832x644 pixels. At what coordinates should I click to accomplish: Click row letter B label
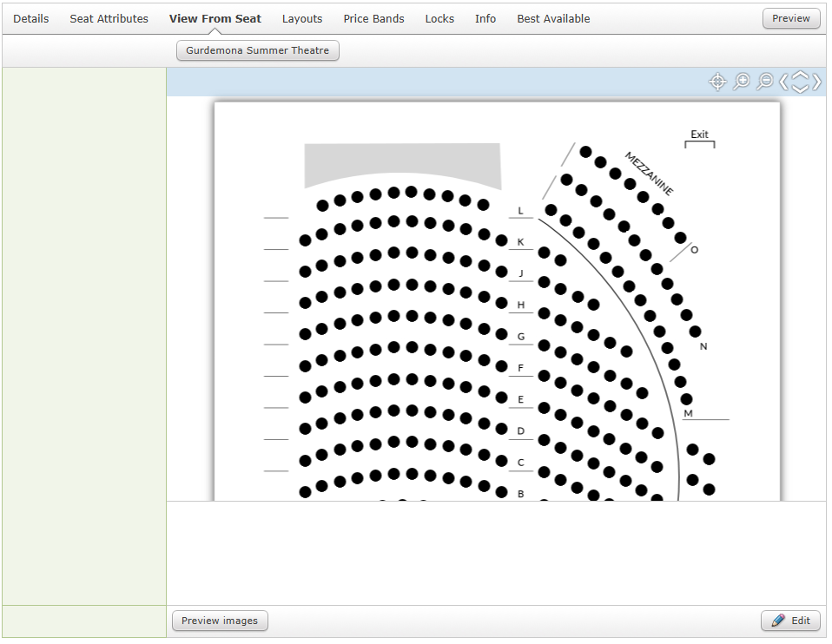[x=520, y=493]
